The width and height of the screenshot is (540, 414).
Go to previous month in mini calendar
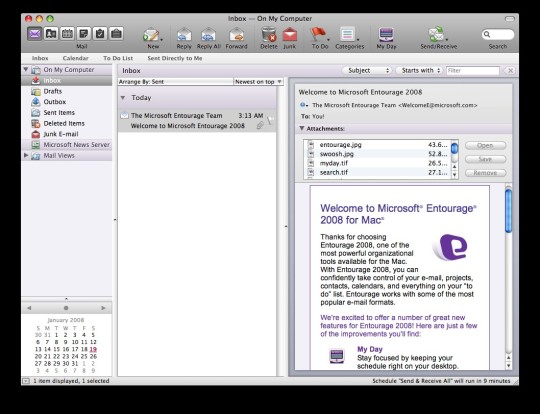coord(29,308)
